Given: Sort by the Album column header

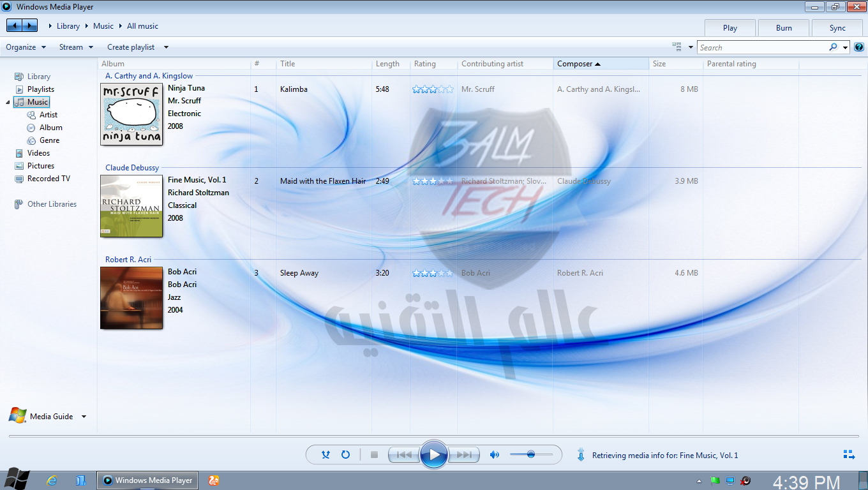Looking at the screenshot, I should 174,64.
